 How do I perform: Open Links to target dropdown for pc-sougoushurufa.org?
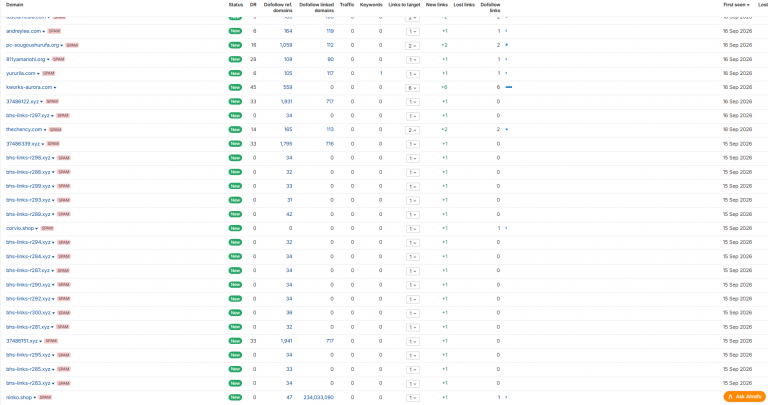[412, 46]
